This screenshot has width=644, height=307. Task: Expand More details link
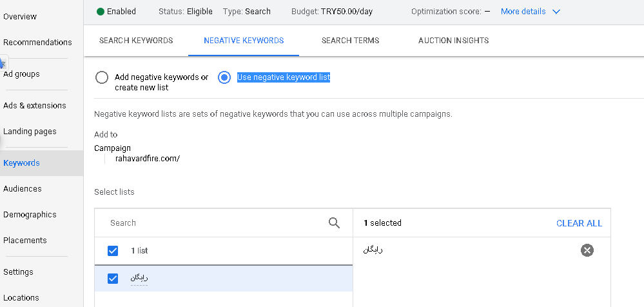tap(523, 12)
